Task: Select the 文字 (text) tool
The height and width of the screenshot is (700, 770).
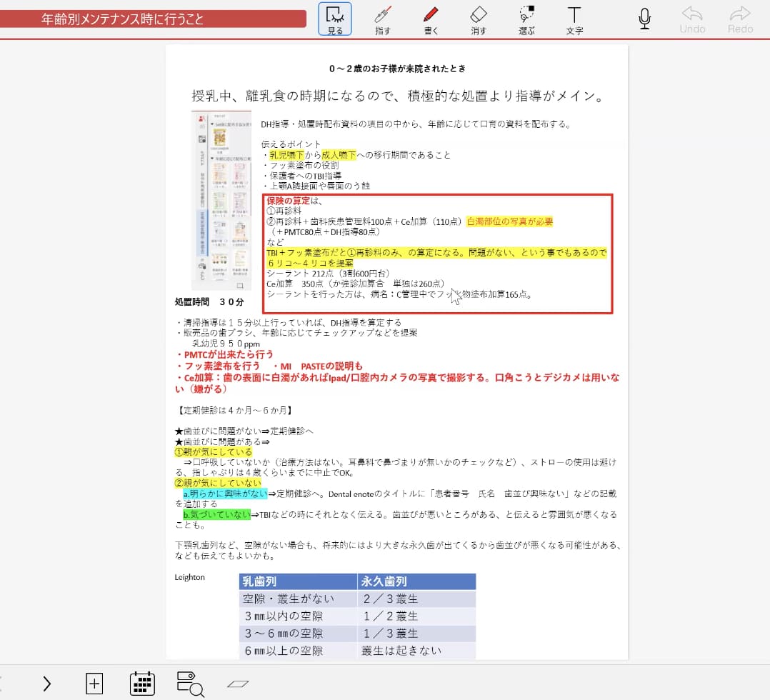Action: (x=574, y=20)
